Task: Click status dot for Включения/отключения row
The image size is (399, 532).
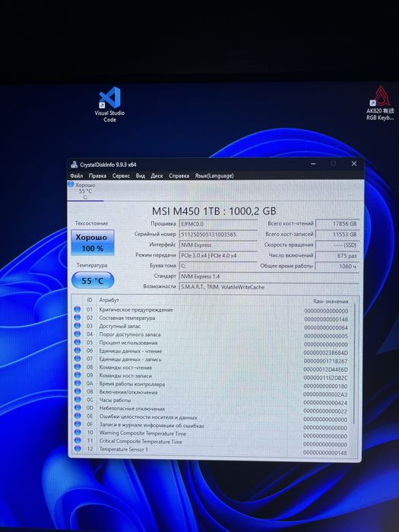Action: point(78,392)
